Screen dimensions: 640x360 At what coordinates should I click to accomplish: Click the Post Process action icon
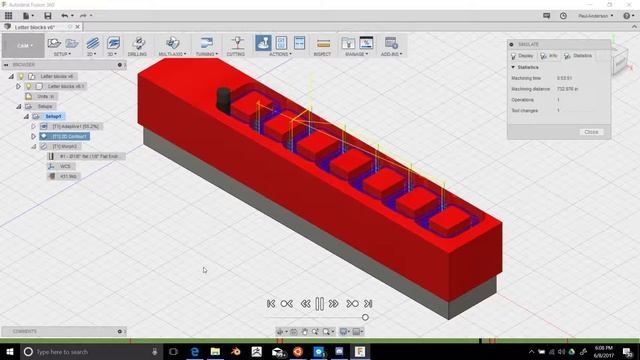[x=281, y=43]
